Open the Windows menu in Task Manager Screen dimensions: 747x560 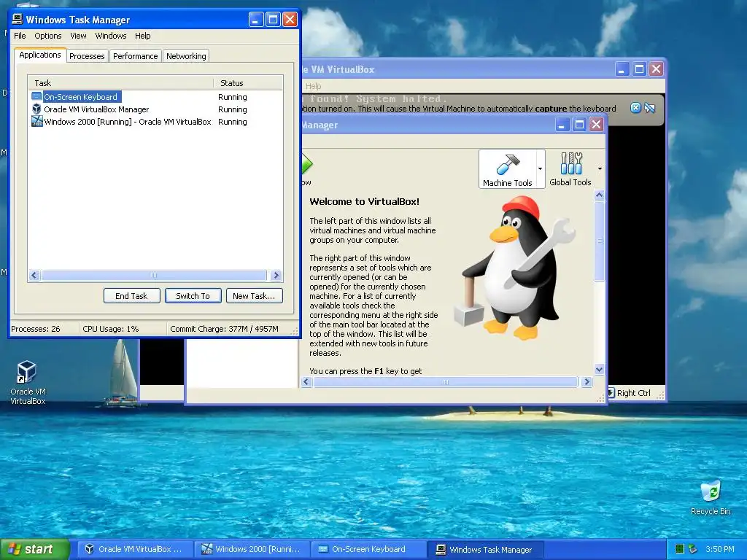(111, 36)
